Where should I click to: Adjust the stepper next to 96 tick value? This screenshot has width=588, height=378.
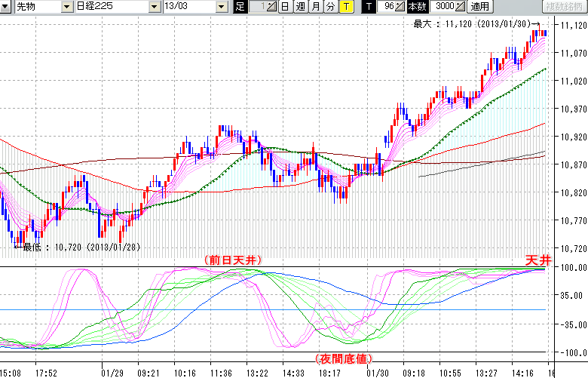[400, 7]
